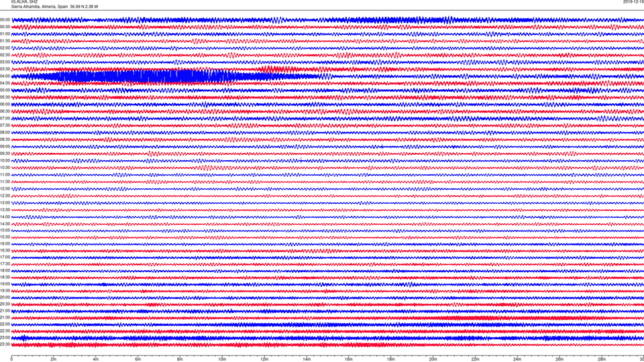Screen dimensions: 644x362
Task: Pick the 08:30 trace label
Action: pyautogui.click(x=5, y=139)
